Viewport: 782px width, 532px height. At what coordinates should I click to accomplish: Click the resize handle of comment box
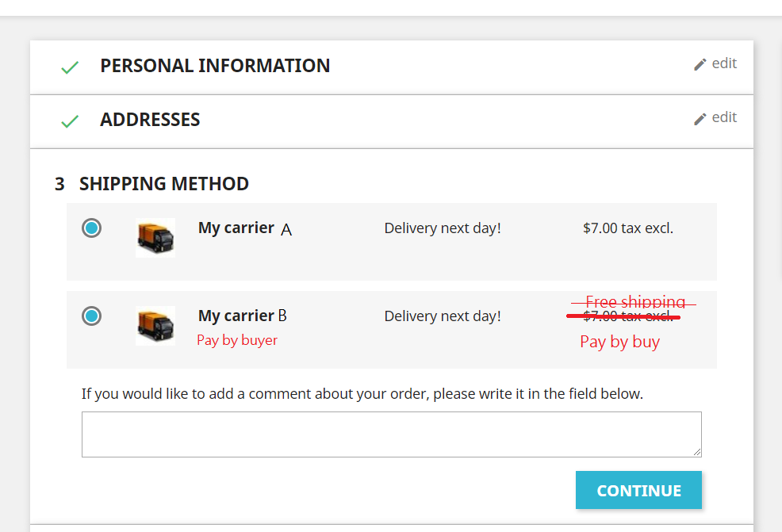697,452
